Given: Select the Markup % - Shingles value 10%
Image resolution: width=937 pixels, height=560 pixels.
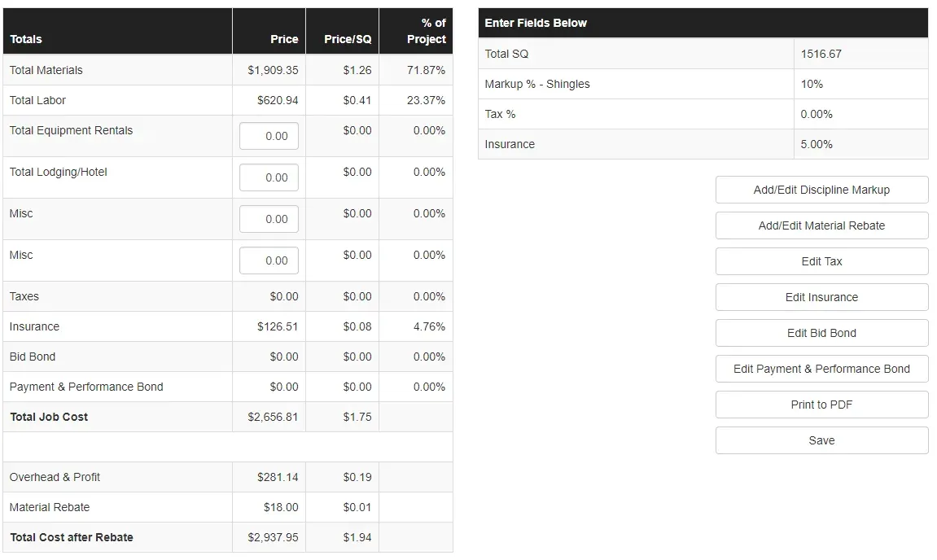Looking at the screenshot, I should point(812,85).
